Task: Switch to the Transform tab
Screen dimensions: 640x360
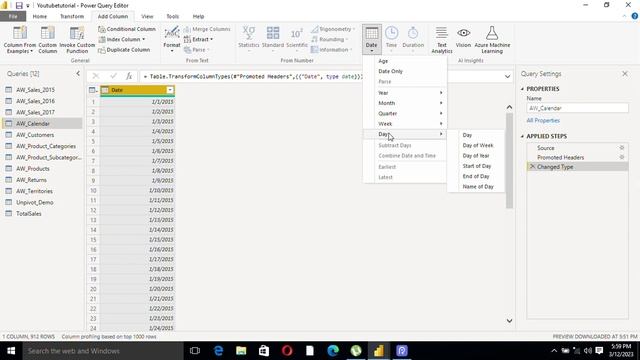Action: click(x=72, y=16)
